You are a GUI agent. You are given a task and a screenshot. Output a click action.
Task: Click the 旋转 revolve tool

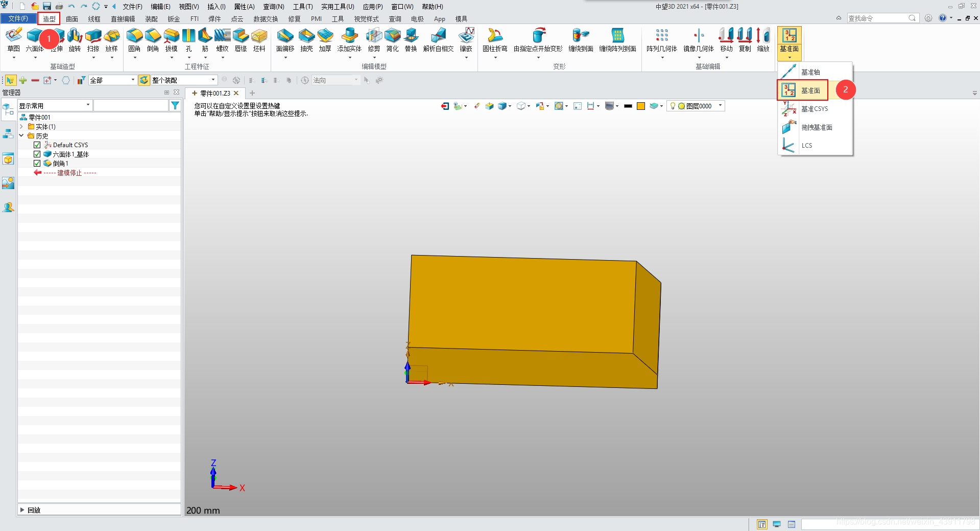[x=75, y=40]
